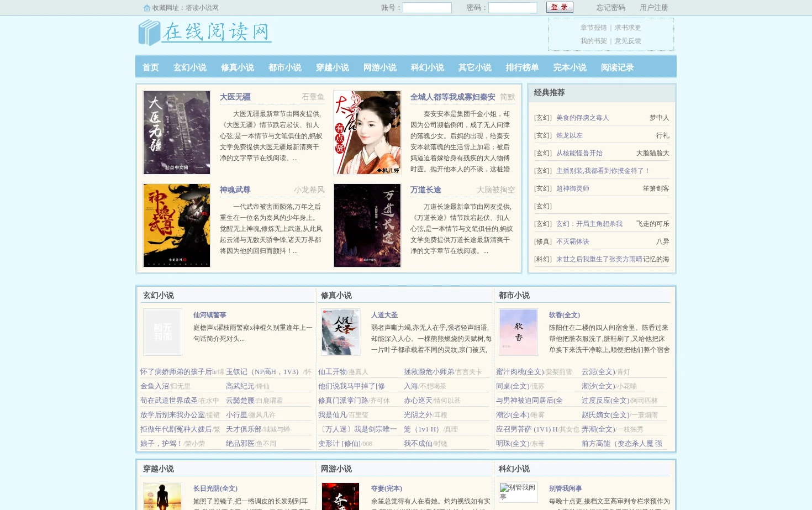Open the 神魂武尊 title link

[235, 190]
